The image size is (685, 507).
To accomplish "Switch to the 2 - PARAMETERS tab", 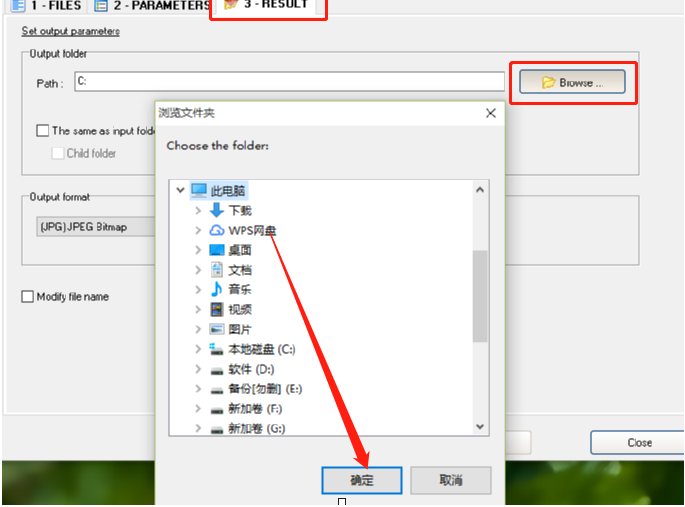I will pyautogui.click(x=152, y=5).
